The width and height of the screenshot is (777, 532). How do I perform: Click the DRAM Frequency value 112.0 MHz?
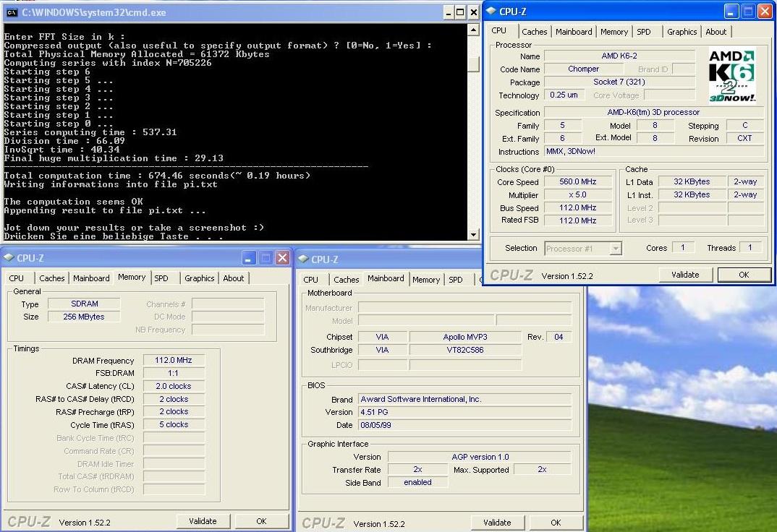tap(174, 360)
